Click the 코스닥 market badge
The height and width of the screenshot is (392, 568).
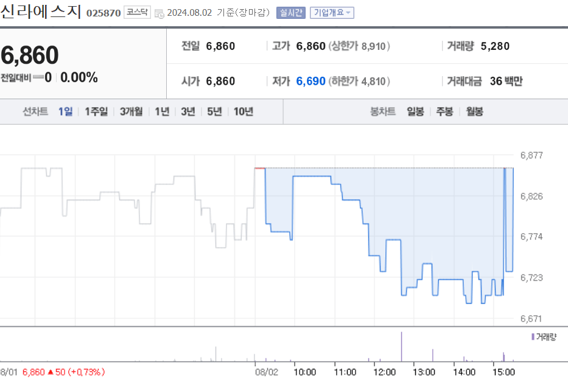coord(137,10)
